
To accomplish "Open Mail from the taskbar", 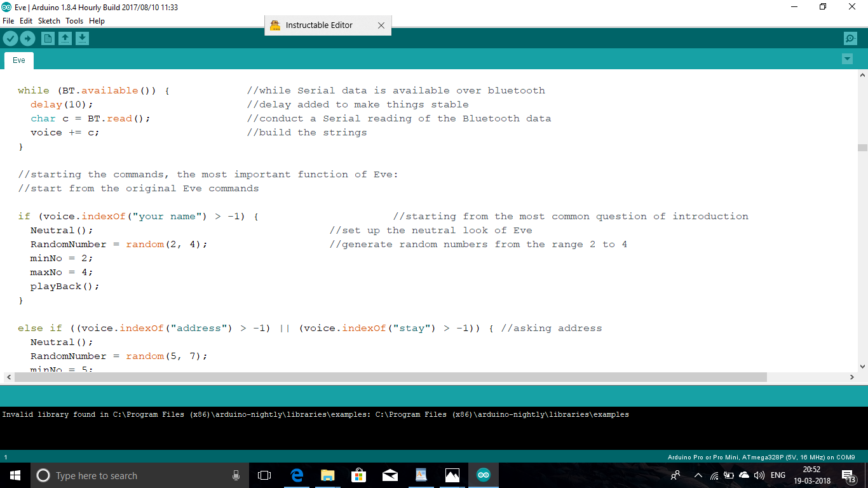I will pyautogui.click(x=390, y=475).
